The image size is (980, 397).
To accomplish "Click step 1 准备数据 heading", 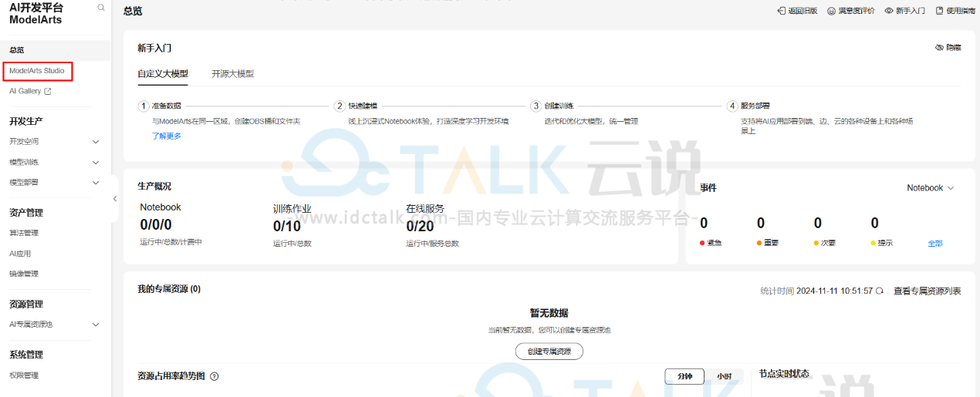I will pyautogui.click(x=166, y=106).
